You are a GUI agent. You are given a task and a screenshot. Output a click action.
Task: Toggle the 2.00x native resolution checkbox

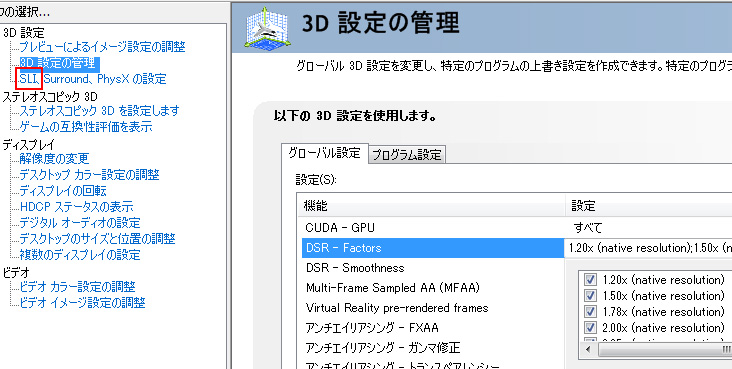point(590,327)
